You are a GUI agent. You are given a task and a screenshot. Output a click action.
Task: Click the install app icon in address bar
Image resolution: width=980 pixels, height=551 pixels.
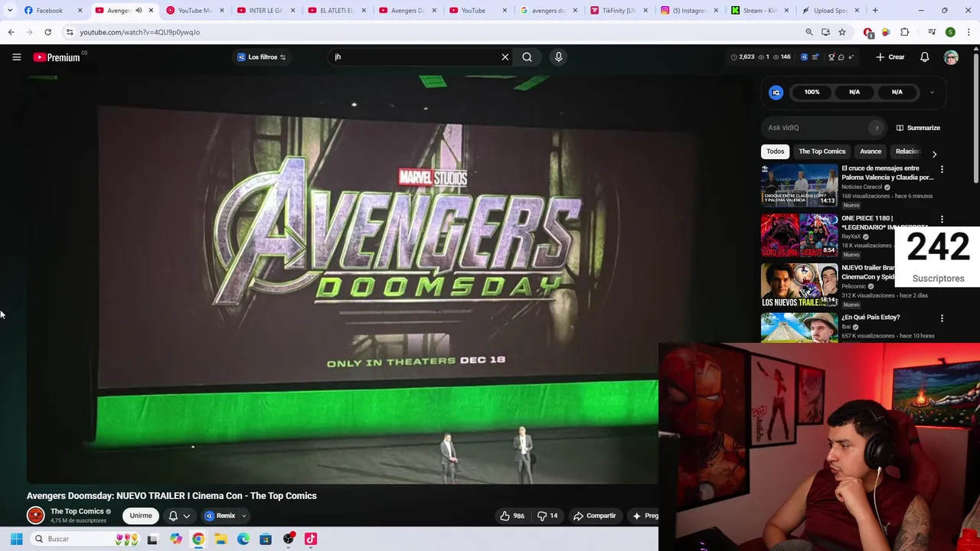(825, 32)
